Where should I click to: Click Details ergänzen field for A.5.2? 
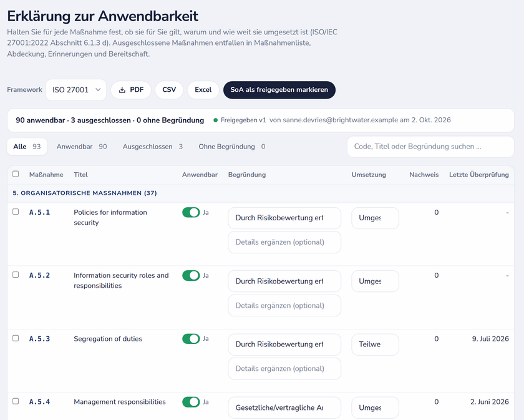pos(284,305)
